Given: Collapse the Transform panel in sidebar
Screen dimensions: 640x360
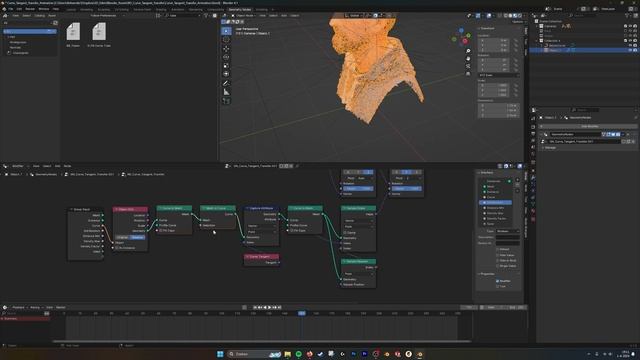Looking at the screenshot, I should pos(487,29).
